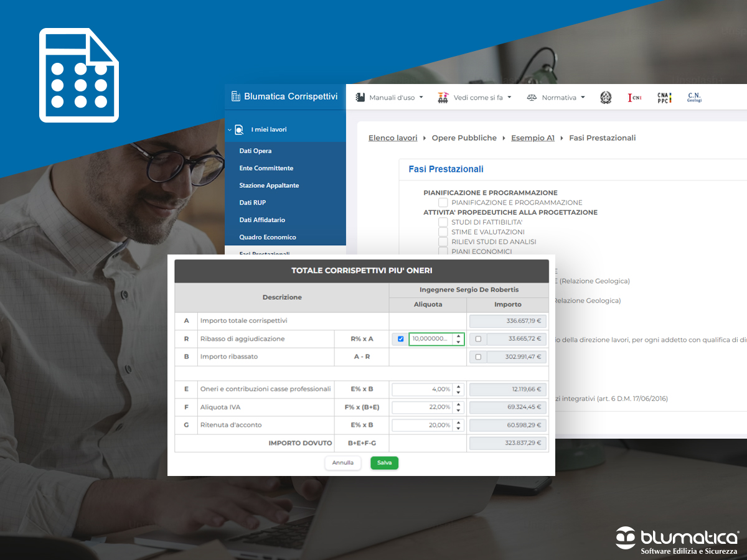747x560 pixels.
Task: Follow the Esempio A1 breadcrumb link
Action: (x=533, y=138)
